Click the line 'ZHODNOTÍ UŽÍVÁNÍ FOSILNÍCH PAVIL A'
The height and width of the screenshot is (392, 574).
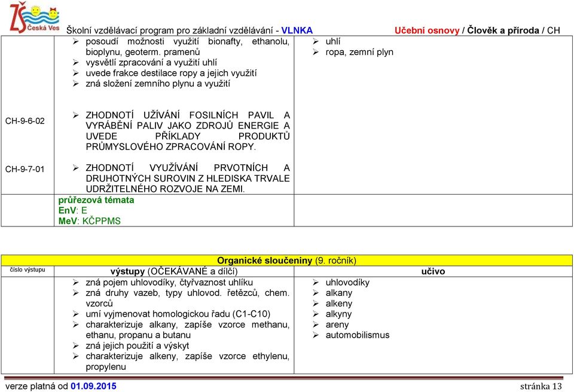[x=187, y=115]
